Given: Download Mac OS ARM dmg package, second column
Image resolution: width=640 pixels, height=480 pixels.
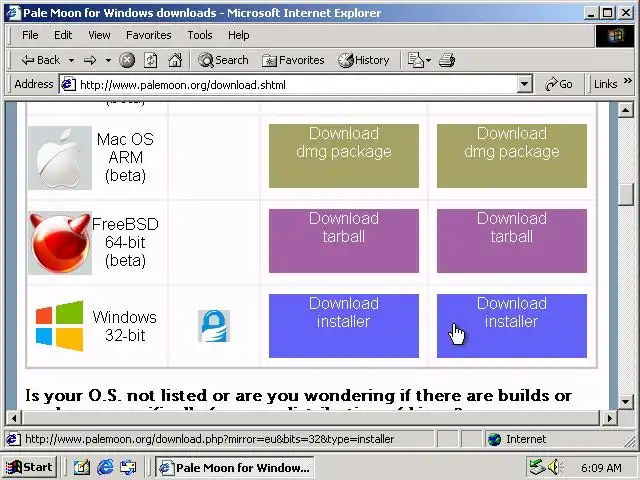Looking at the screenshot, I should click(512, 156).
